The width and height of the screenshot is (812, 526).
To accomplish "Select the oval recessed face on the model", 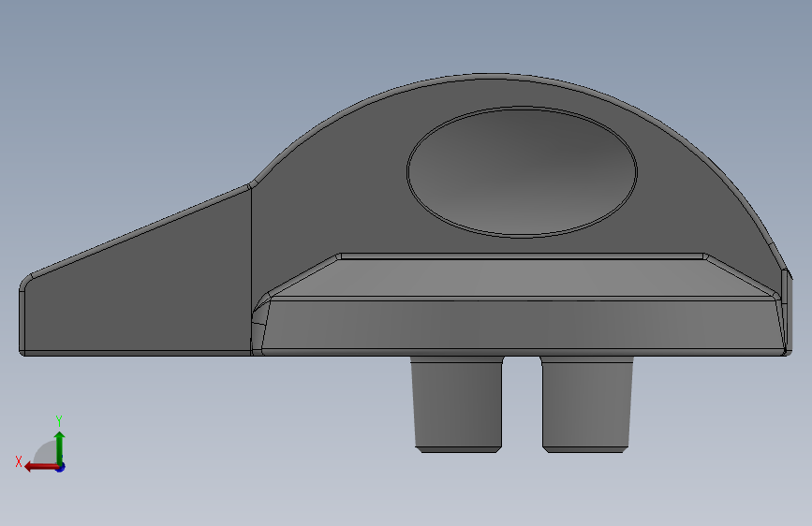I will pyautogui.click(x=522, y=172).
